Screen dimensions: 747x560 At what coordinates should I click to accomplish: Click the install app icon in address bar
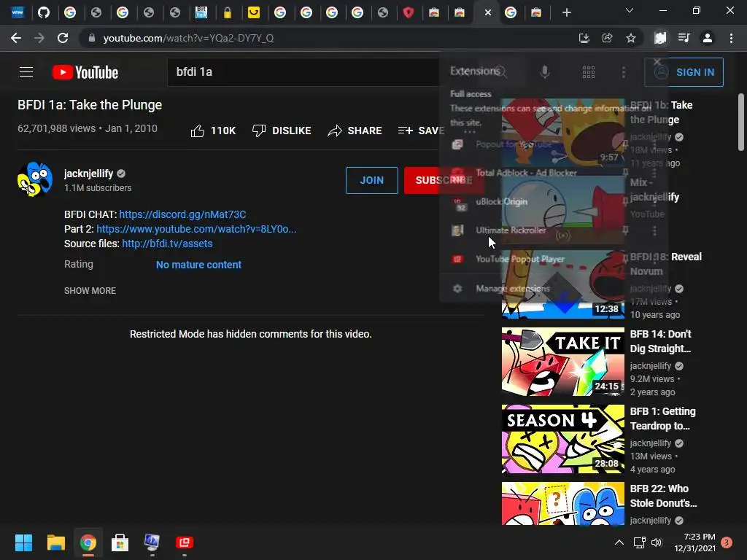[584, 38]
